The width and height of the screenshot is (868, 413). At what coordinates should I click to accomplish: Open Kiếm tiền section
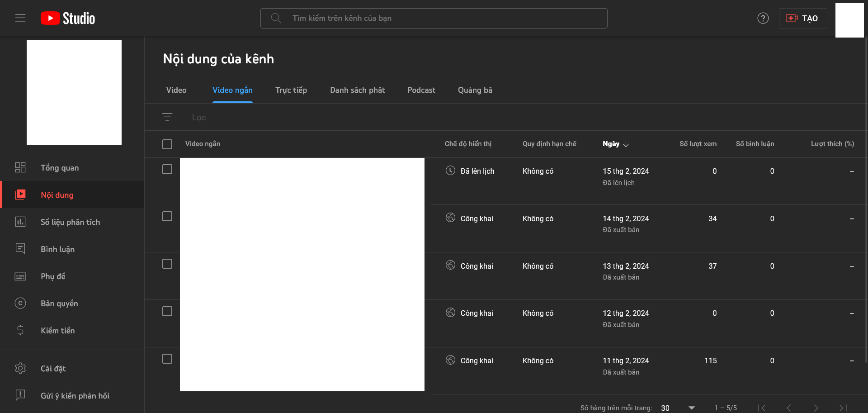click(x=72, y=330)
